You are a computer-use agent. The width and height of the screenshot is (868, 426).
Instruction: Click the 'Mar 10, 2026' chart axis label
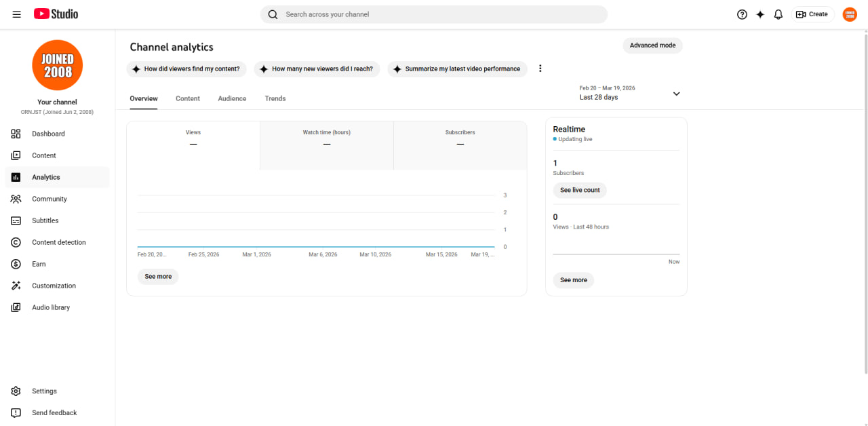click(375, 254)
